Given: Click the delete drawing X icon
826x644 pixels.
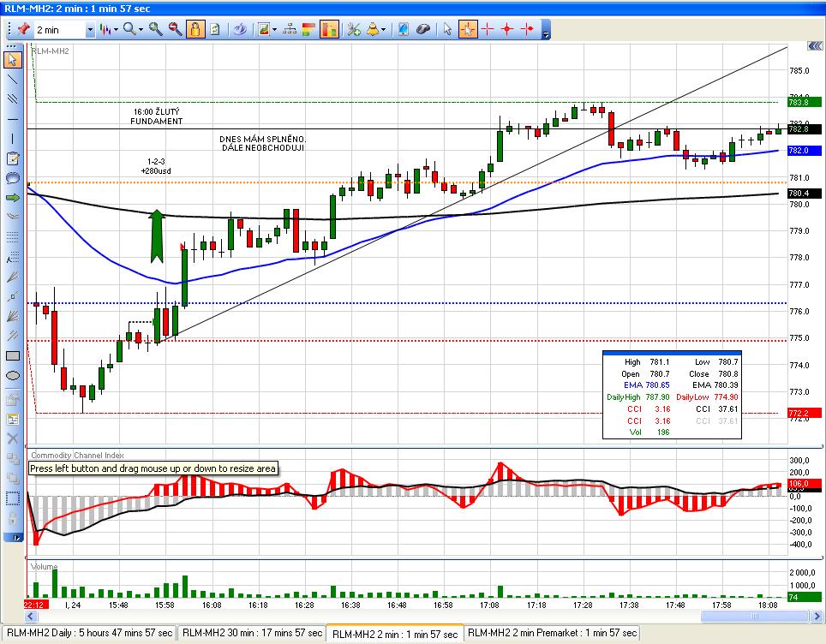Looking at the screenshot, I should [12, 438].
